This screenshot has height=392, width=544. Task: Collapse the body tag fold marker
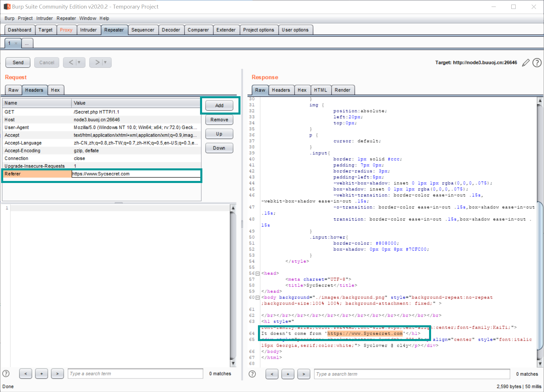257,298
